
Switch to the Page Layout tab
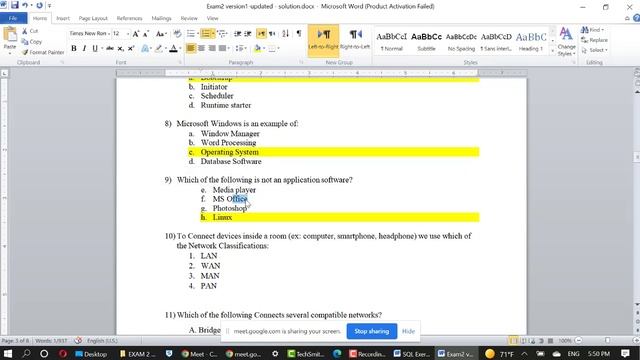coord(93,18)
